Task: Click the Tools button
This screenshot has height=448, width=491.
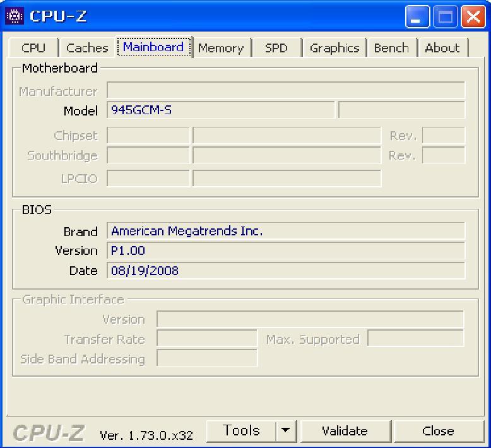Action: [241, 431]
